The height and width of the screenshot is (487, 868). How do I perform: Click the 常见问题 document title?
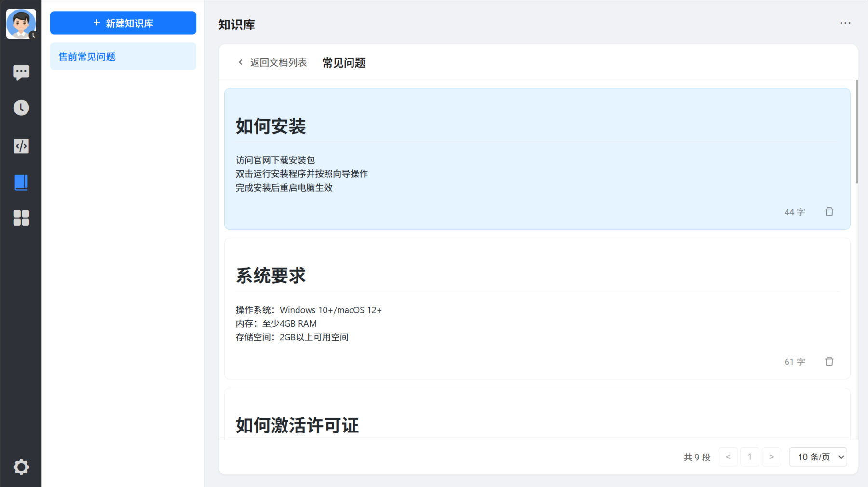coord(344,63)
